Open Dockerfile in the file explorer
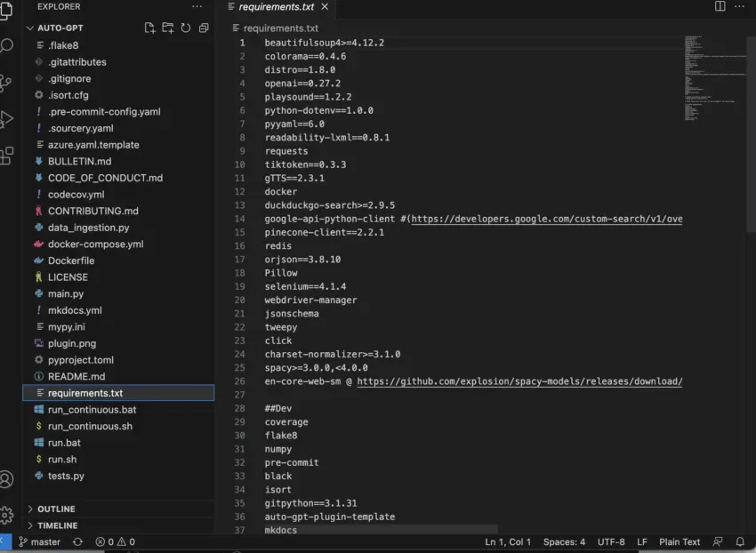The height and width of the screenshot is (553, 756). pyautogui.click(x=71, y=260)
